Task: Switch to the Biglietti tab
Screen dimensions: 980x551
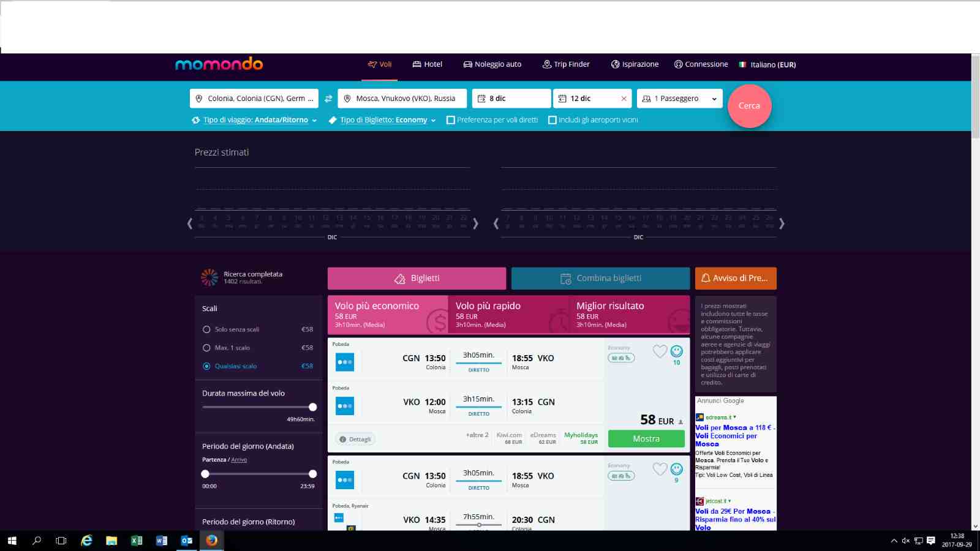Action: [x=417, y=278]
